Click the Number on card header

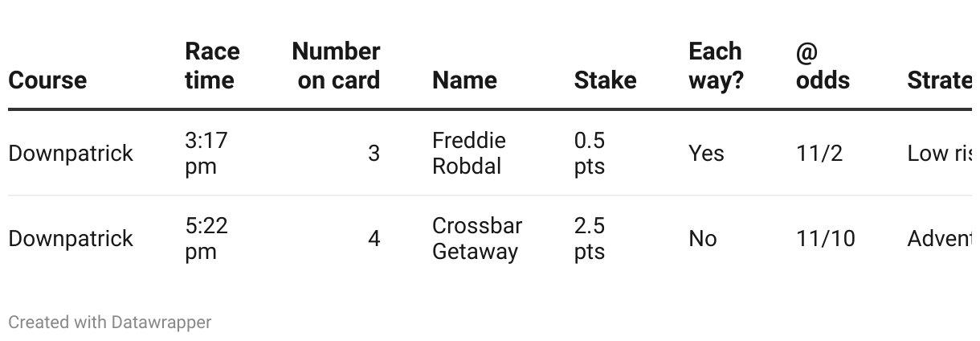tap(336, 66)
